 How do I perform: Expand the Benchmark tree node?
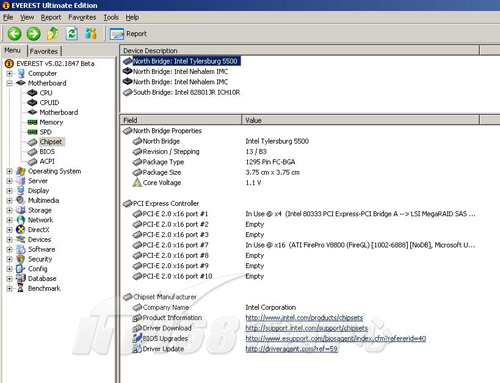point(9,288)
